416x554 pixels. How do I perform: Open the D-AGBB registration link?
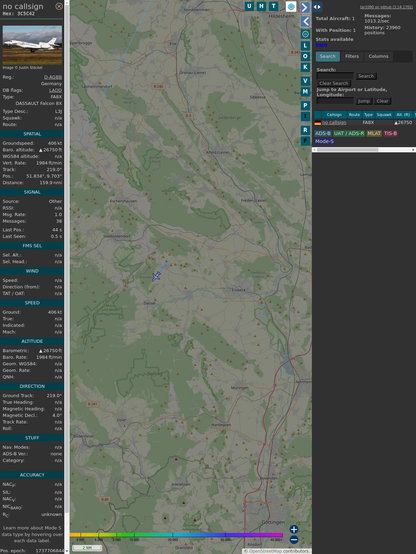(53, 77)
